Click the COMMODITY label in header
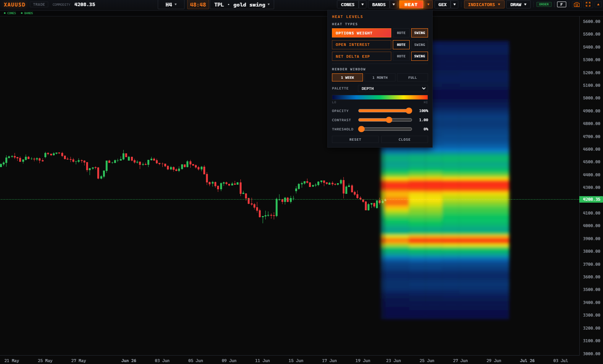 click(x=61, y=5)
